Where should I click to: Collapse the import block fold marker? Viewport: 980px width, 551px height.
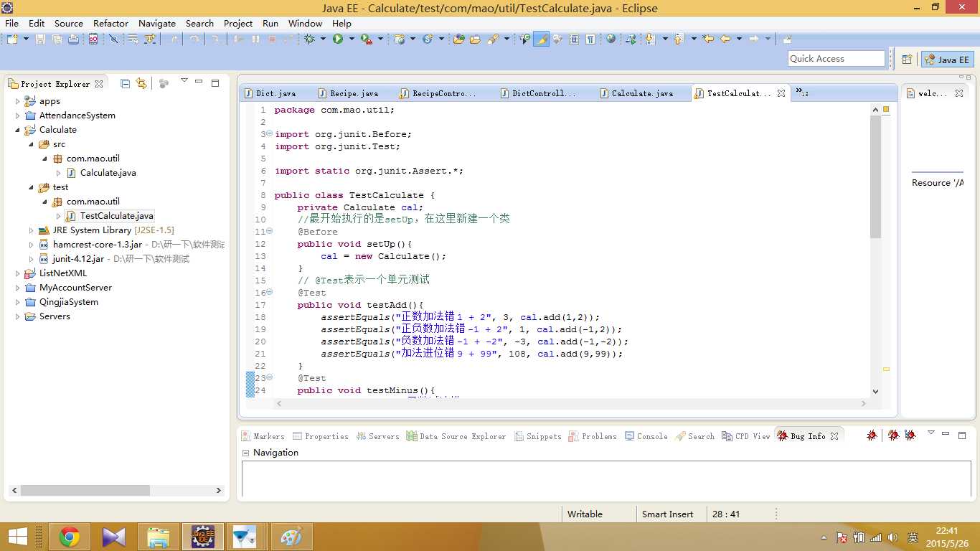[269, 134]
